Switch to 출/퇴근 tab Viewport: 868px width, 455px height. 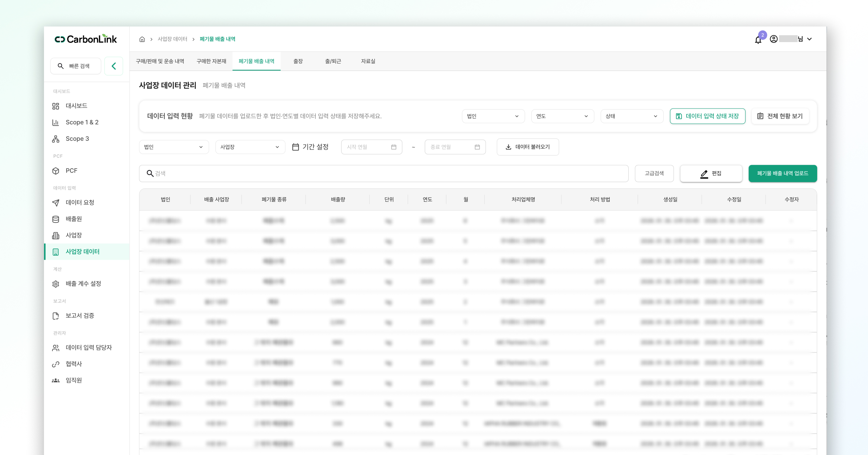[x=333, y=61]
